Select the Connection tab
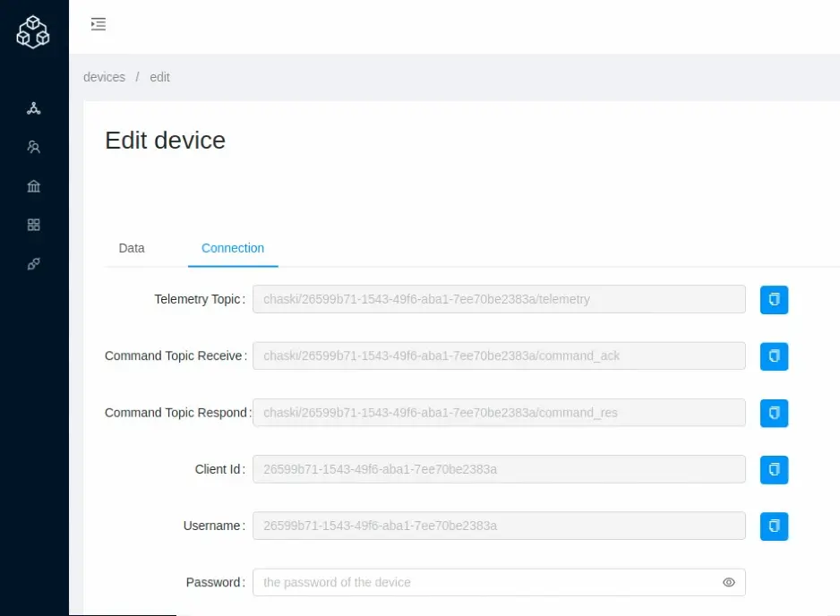 (x=233, y=248)
